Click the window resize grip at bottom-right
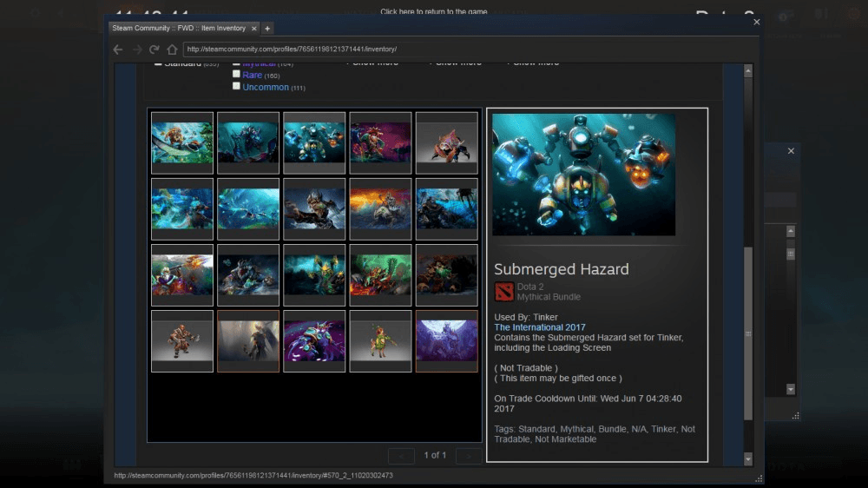This screenshot has width=868, height=488. (x=758, y=478)
